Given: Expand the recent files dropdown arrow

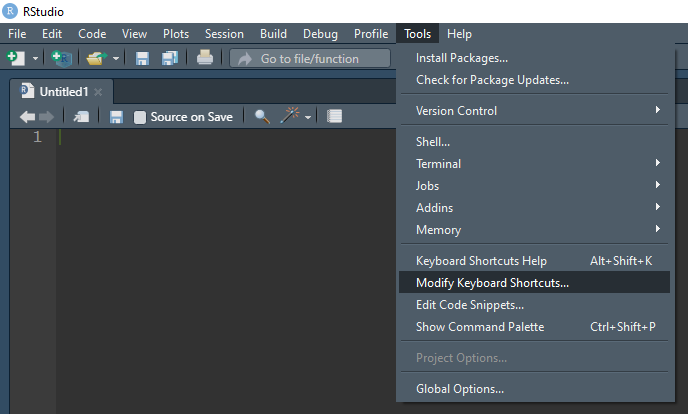Looking at the screenshot, I should point(116,58).
